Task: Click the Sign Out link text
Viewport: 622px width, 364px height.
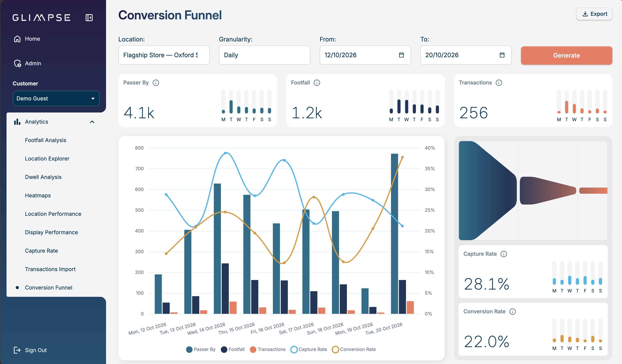Action: 36,350
